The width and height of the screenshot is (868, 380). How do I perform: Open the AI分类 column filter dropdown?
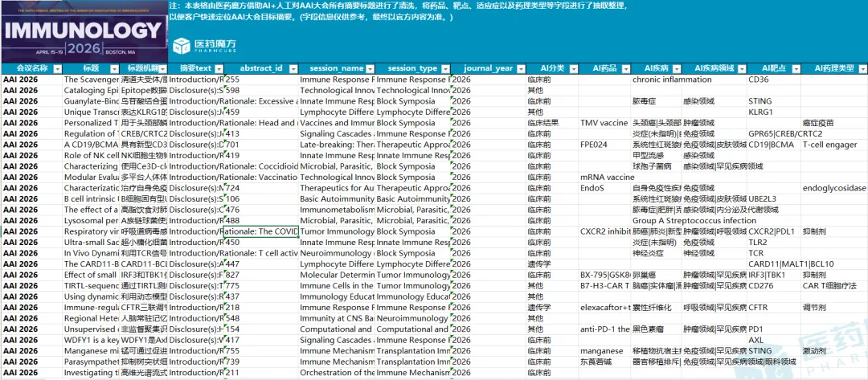(573, 69)
